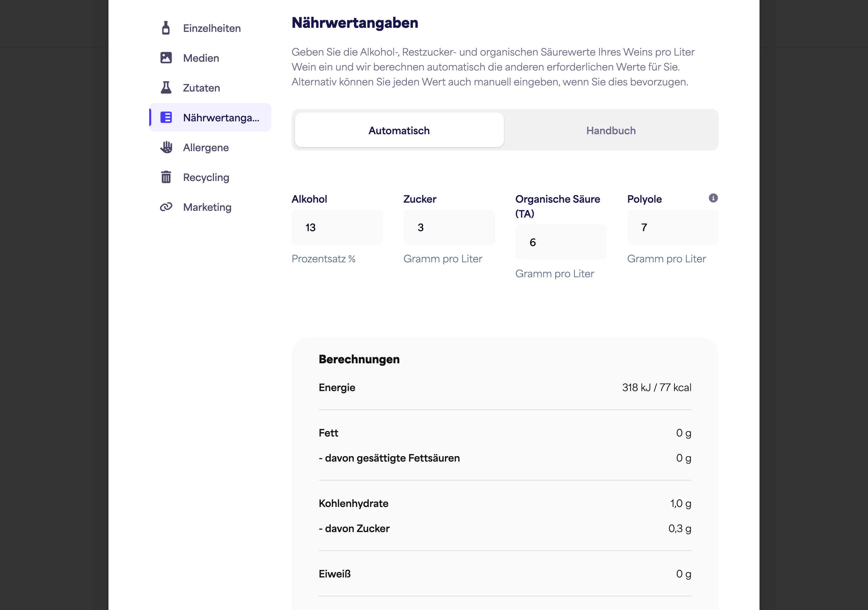Image resolution: width=868 pixels, height=610 pixels.
Task: Focus the Organische Säure (TA) field
Action: [561, 242]
